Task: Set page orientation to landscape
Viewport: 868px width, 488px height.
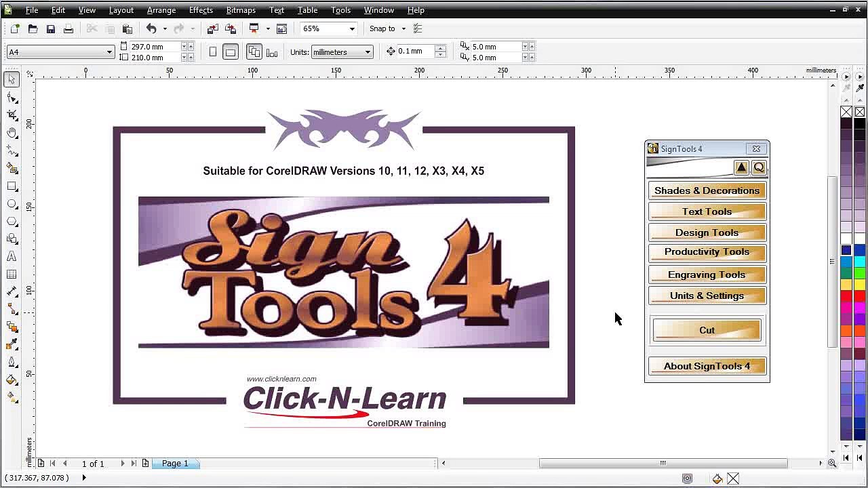Action: coord(231,52)
